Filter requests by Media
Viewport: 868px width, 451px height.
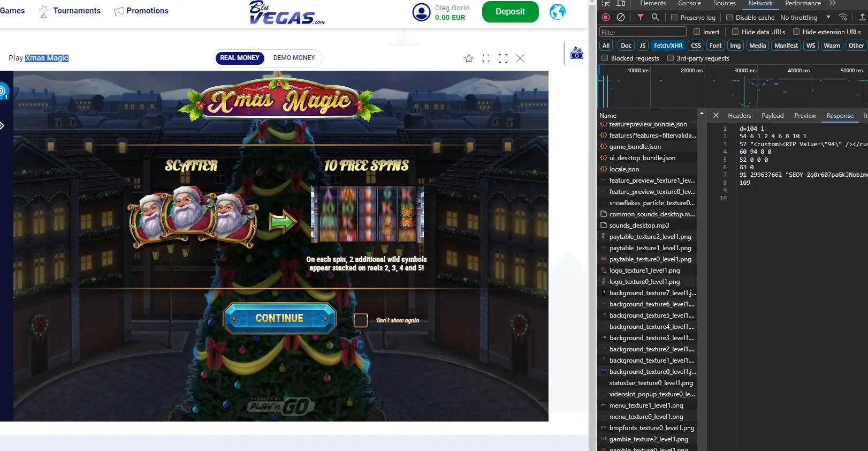click(757, 46)
